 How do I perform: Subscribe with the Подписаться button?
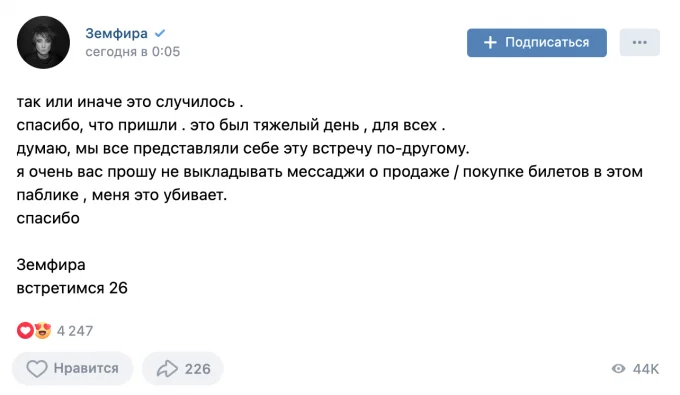click(537, 42)
